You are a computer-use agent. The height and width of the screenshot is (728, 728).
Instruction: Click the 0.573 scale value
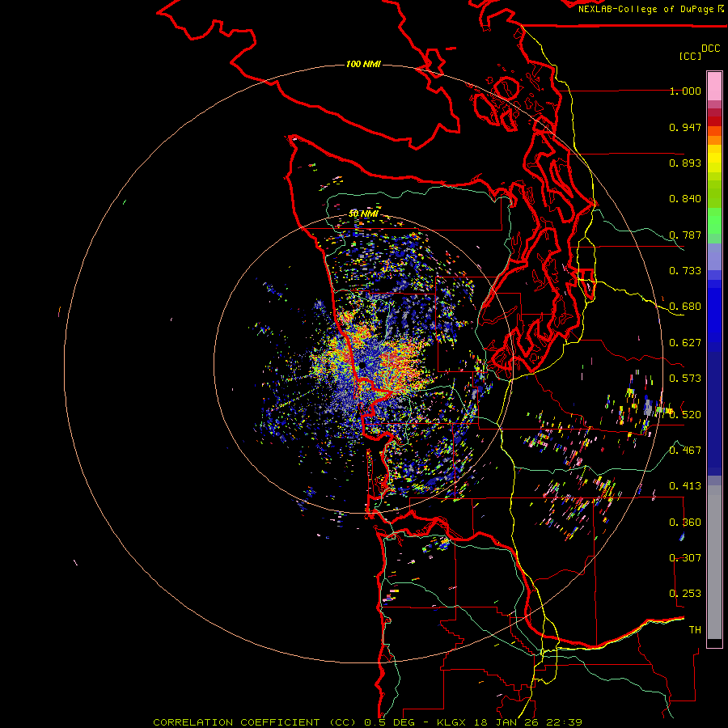click(x=685, y=379)
